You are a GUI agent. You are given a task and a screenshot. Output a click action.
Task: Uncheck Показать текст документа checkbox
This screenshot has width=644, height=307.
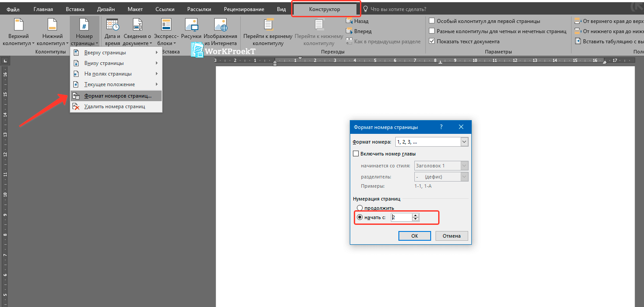[x=432, y=42]
